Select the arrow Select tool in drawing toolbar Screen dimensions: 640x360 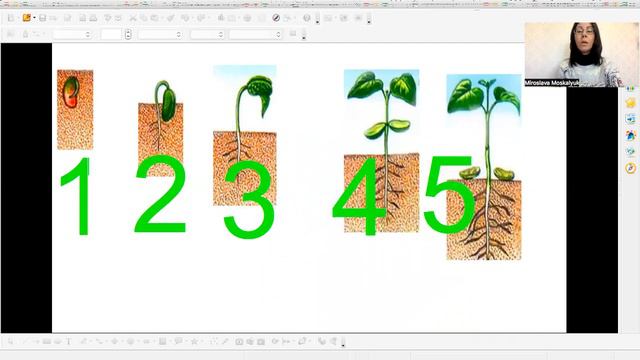point(10,341)
